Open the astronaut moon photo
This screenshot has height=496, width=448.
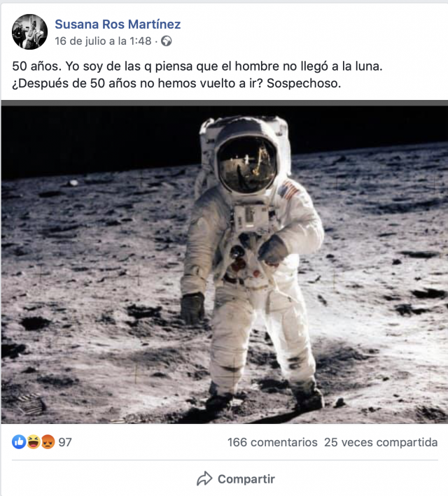[225, 264]
